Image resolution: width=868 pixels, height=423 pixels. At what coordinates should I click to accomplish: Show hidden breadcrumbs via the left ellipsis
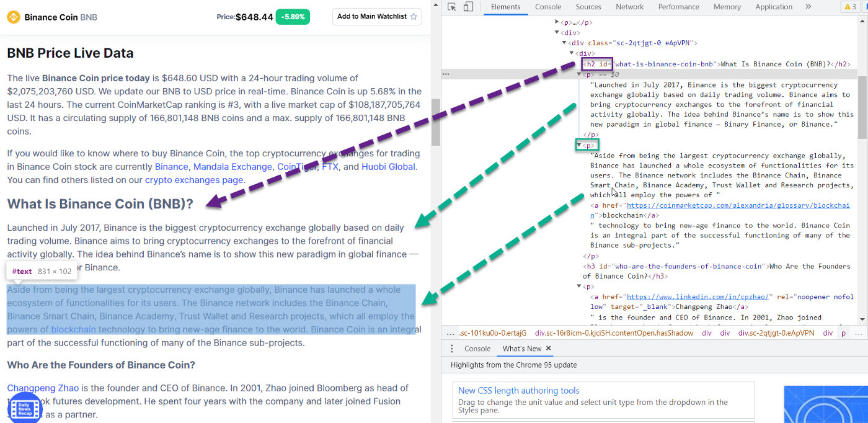tap(449, 333)
